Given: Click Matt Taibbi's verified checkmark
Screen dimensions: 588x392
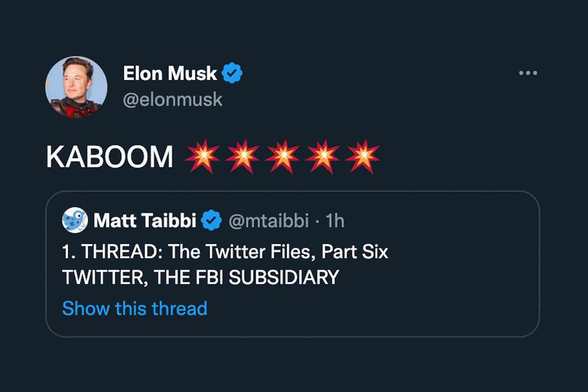Looking at the screenshot, I should (x=212, y=220).
